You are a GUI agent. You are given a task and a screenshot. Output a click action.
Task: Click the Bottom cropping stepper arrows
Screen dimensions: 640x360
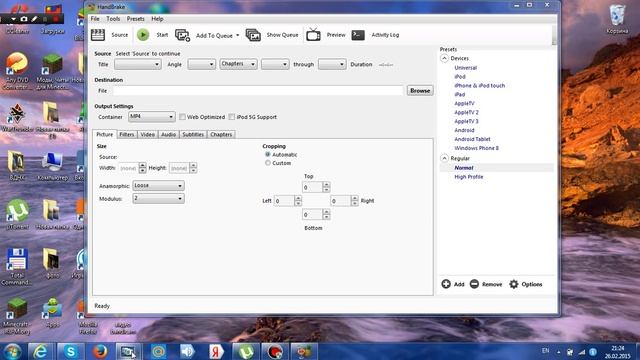coord(326,214)
